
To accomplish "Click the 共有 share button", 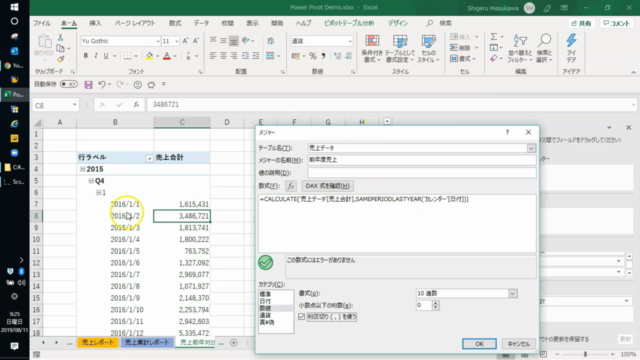I will 582,23.
